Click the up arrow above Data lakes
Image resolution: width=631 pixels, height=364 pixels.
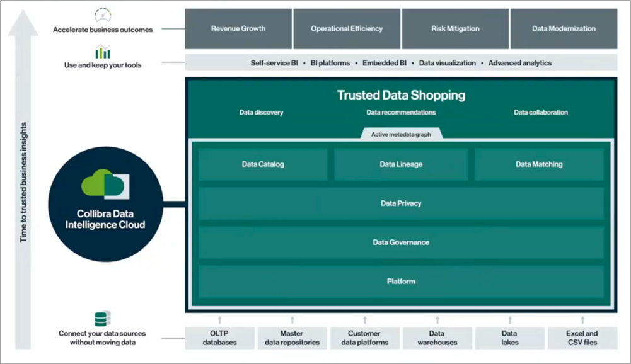pos(510,320)
